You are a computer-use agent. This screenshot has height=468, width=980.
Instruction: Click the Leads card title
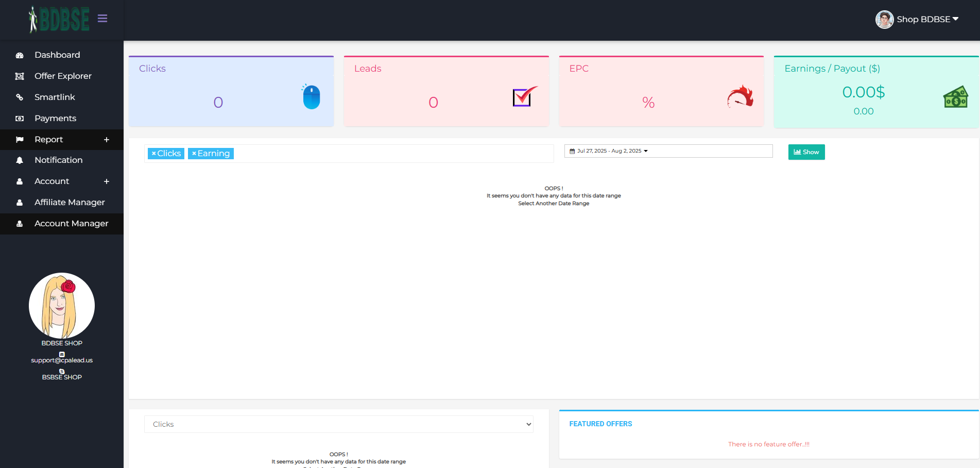tap(368, 69)
